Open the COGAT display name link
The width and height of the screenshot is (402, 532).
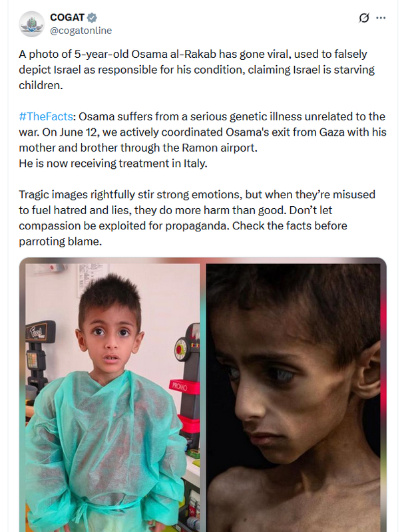click(x=67, y=17)
